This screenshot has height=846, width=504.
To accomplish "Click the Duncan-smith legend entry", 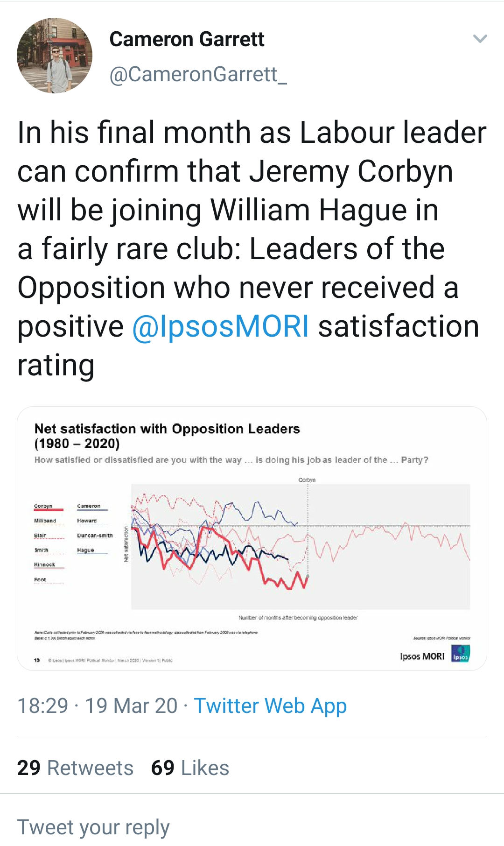I will point(95,536).
